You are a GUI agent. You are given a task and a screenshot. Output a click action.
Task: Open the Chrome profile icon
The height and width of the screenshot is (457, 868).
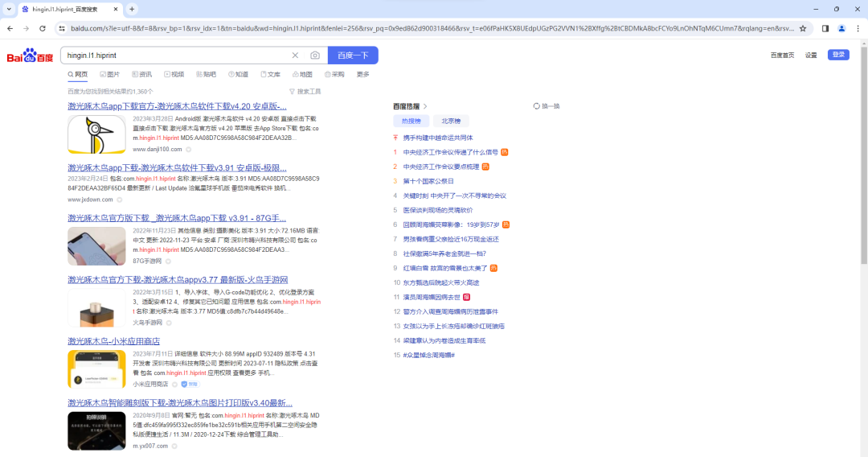tap(841, 28)
